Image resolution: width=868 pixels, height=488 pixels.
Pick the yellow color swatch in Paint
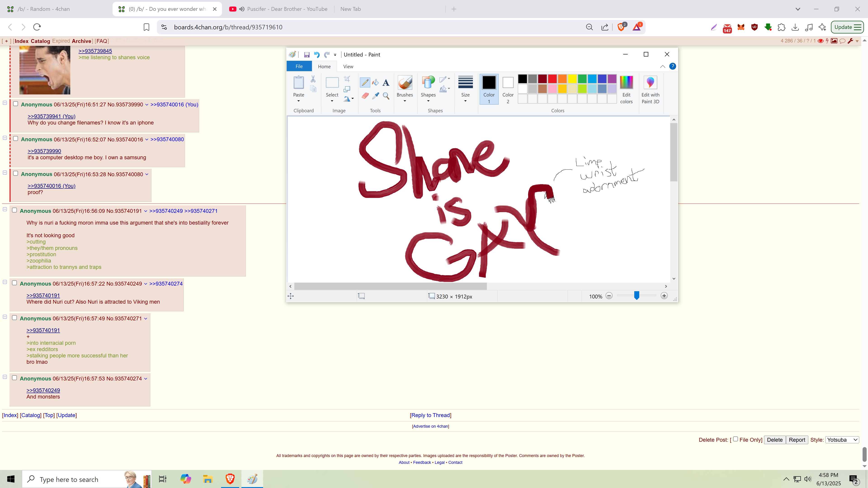572,79
